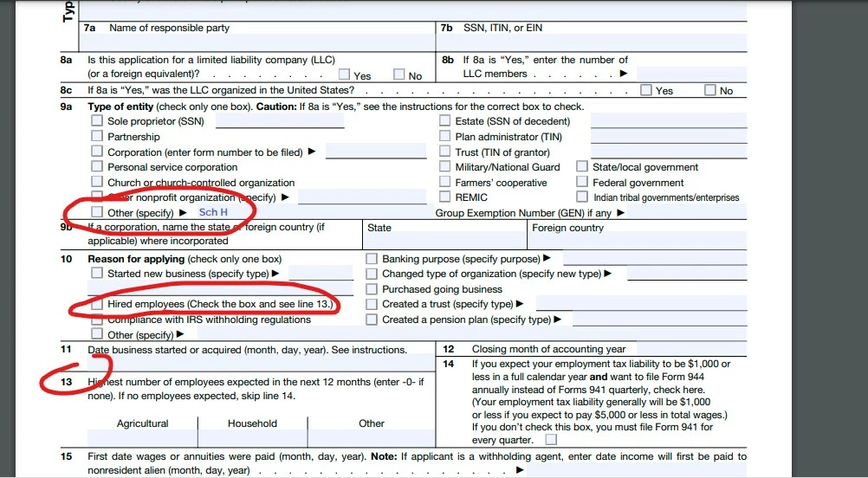Screen dimensions: 868x478
Task: Click First date wages paid field on line 15
Action: coord(637,470)
